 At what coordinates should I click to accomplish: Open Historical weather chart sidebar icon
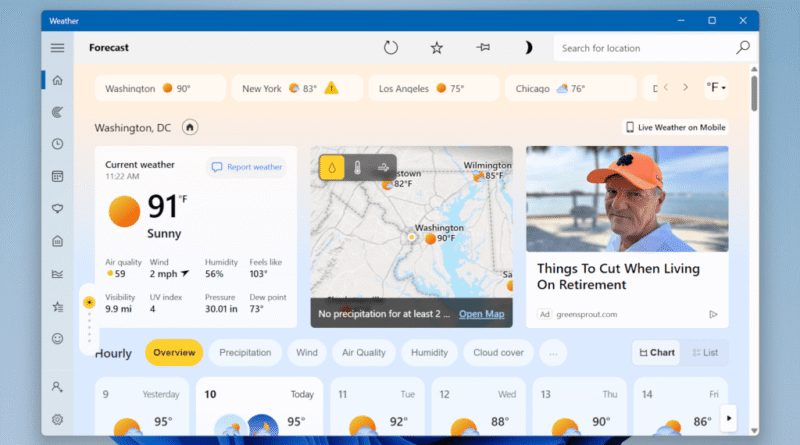coord(58,274)
